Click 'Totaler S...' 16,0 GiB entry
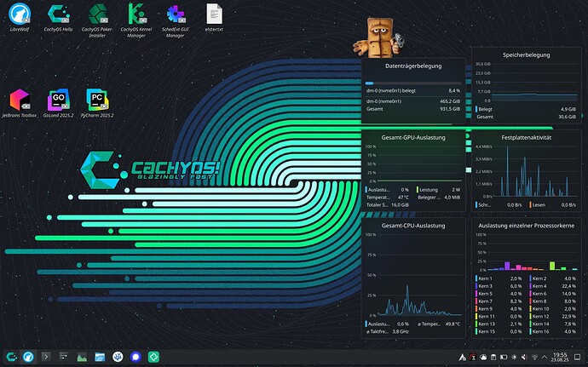Viewport: 588px width, 367px height. tap(388, 205)
